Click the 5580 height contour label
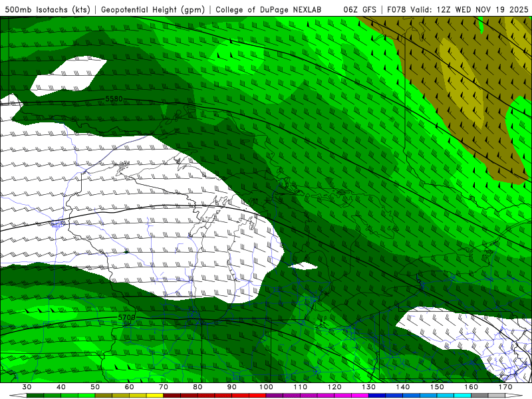Image resolution: width=532 pixels, height=399 pixels. [x=114, y=99]
